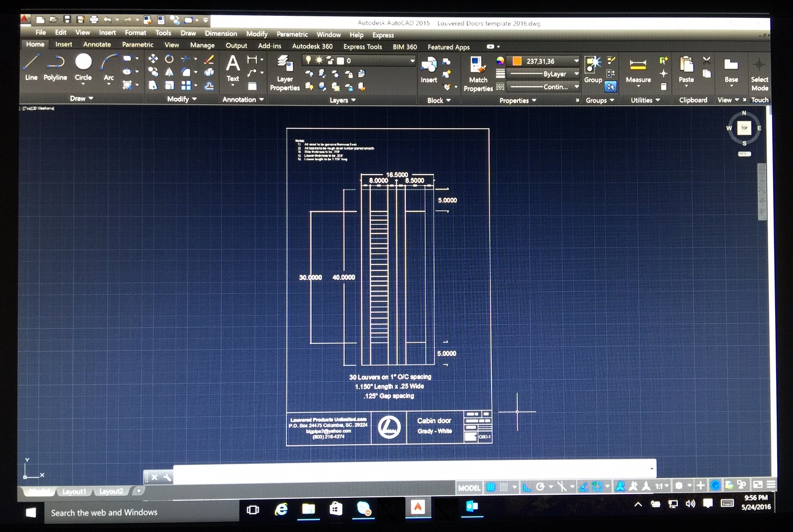Screen dimensions: 793x532
Task: Expand the Layers panel
Action: coord(343,100)
